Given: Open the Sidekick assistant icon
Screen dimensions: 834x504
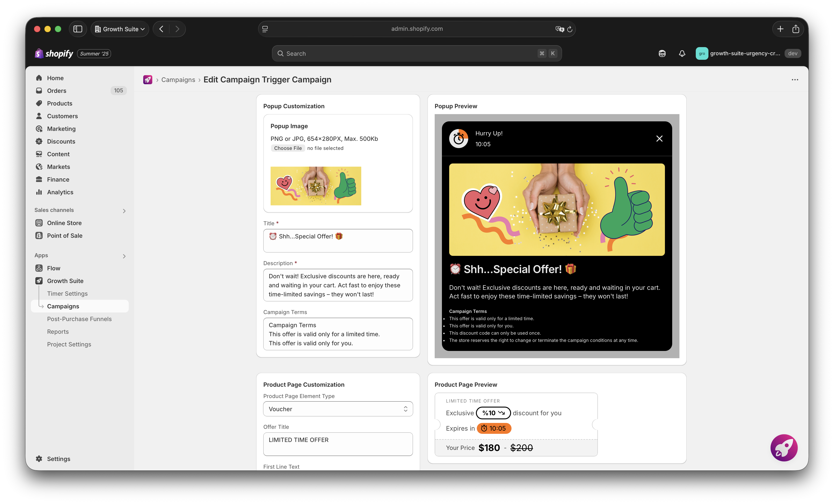Looking at the screenshot, I should (x=662, y=53).
